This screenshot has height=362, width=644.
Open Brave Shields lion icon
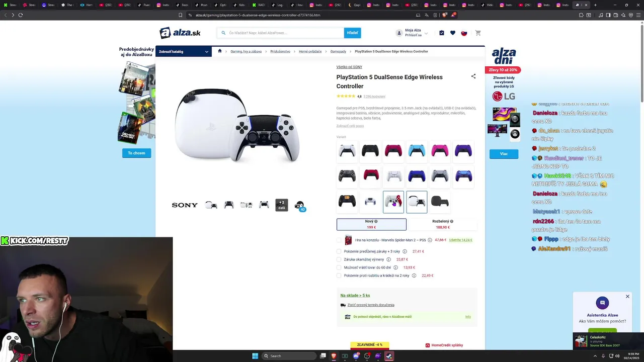point(445,15)
